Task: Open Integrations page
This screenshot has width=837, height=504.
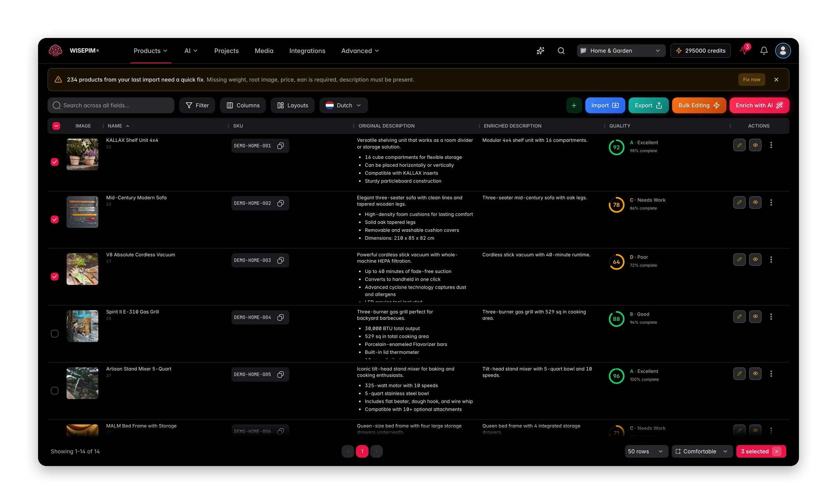Action: click(x=307, y=51)
